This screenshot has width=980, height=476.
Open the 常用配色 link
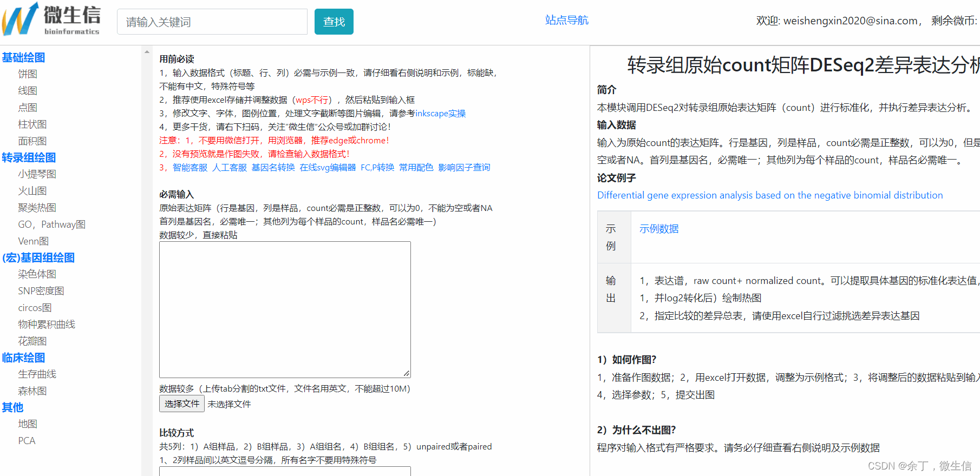pos(416,168)
